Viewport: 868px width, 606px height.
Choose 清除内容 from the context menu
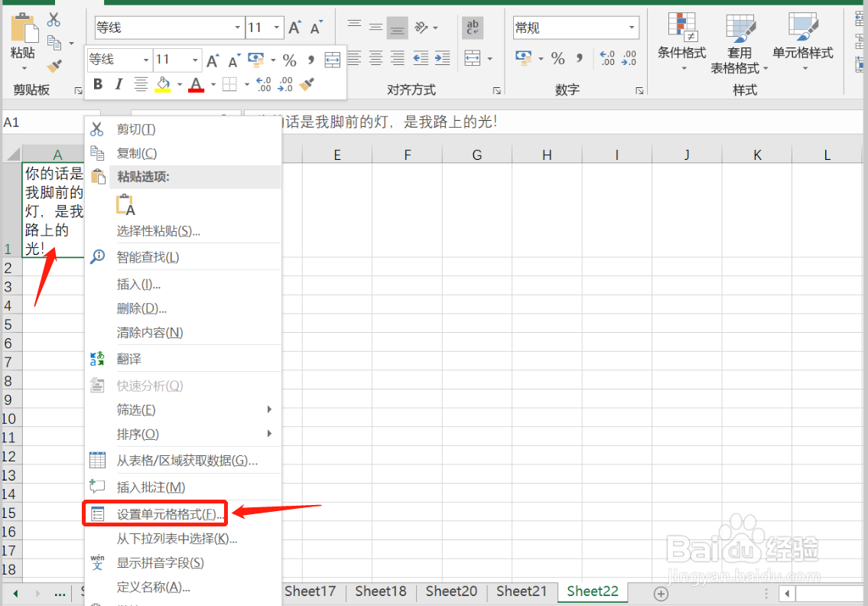tap(183, 332)
